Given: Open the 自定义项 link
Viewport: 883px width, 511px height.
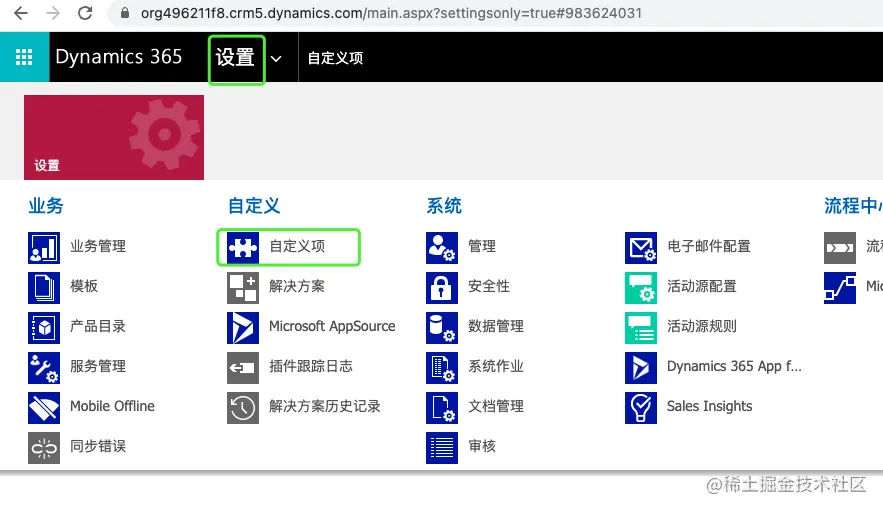Looking at the screenshot, I should pos(297,246).
